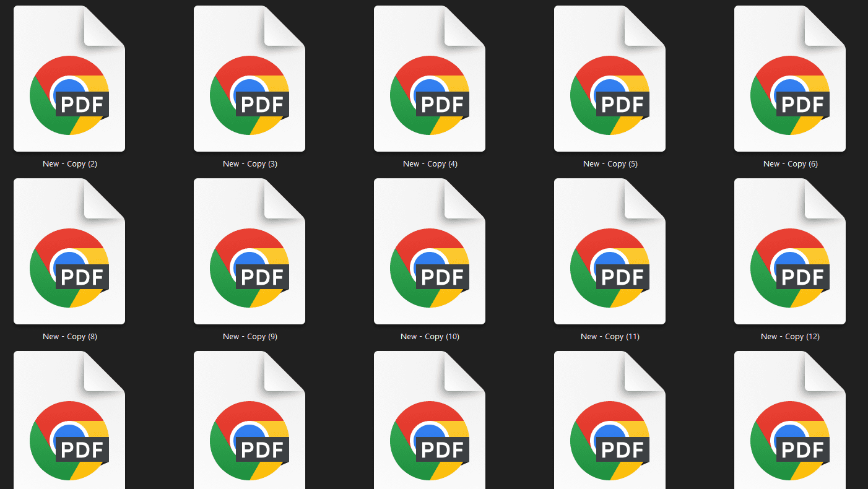Screen dimensions: 868x489
Task: Click the file name 'New - Copy (3)'
Action: pyautogui.click(x=250, y=164)
